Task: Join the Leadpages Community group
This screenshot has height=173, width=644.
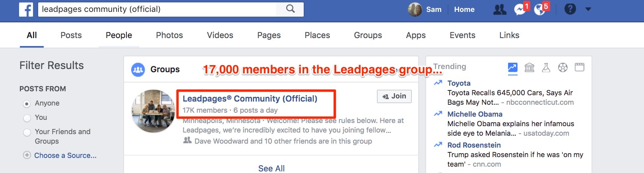Action: click(394, 96)
